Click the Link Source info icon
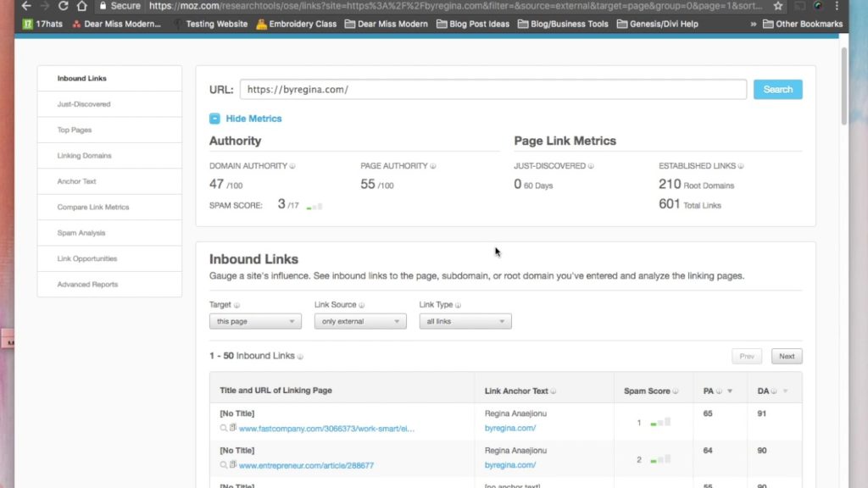This screenshot has width=868, height=488. 361,305
